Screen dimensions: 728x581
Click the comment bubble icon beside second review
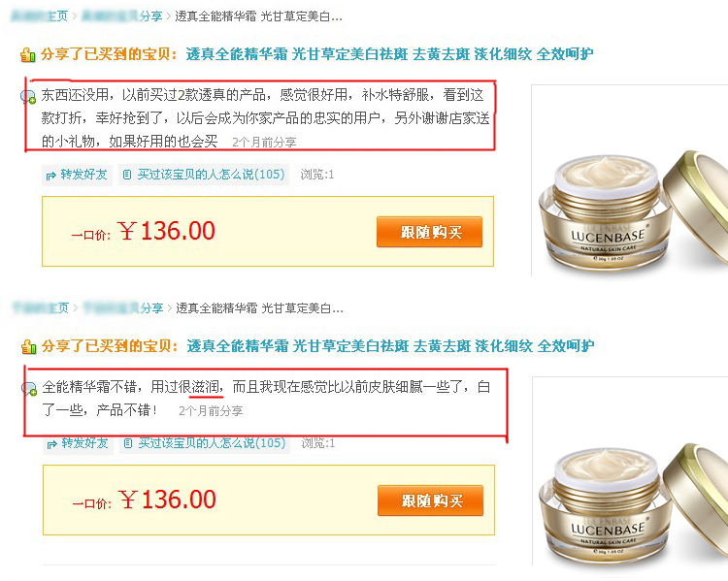click(29, 388)
